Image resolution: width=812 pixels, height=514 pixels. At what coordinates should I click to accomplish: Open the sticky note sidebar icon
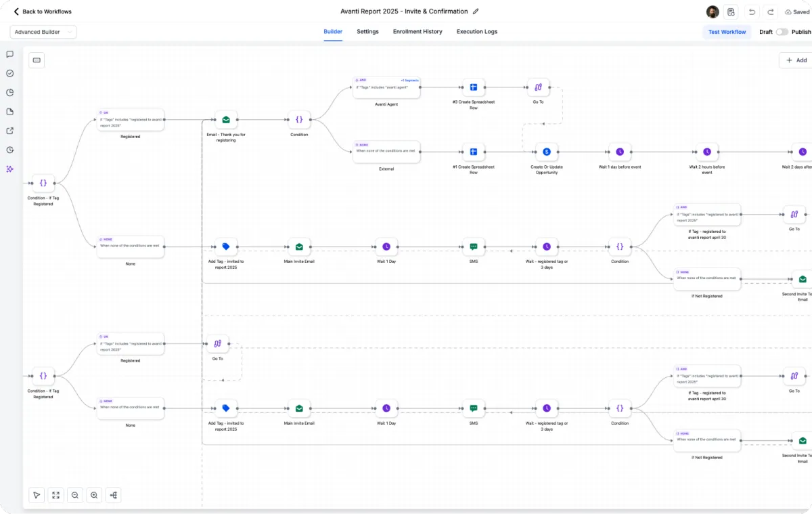(10, 112)
